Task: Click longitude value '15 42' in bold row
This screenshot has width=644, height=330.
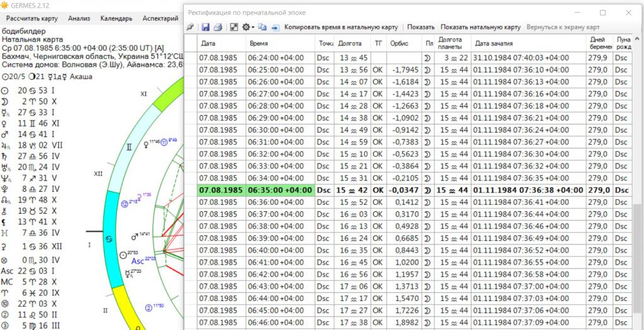Action: tap(353, 190)
